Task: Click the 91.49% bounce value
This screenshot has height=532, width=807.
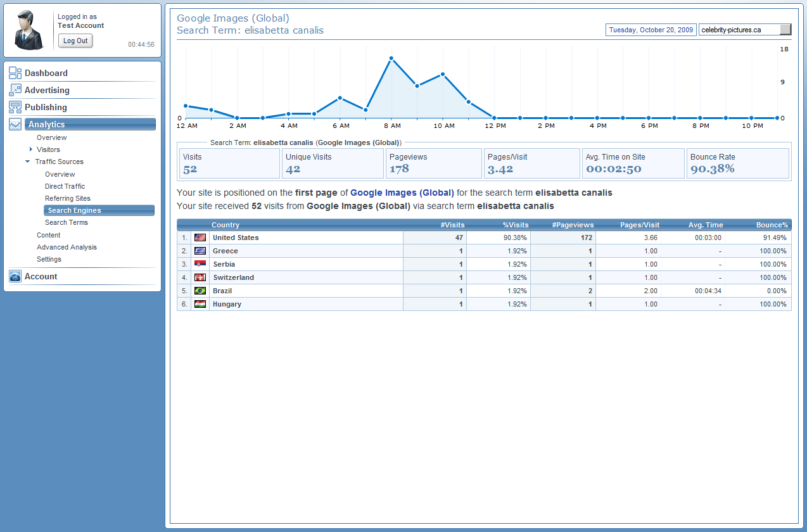Action: coord(775,237)
